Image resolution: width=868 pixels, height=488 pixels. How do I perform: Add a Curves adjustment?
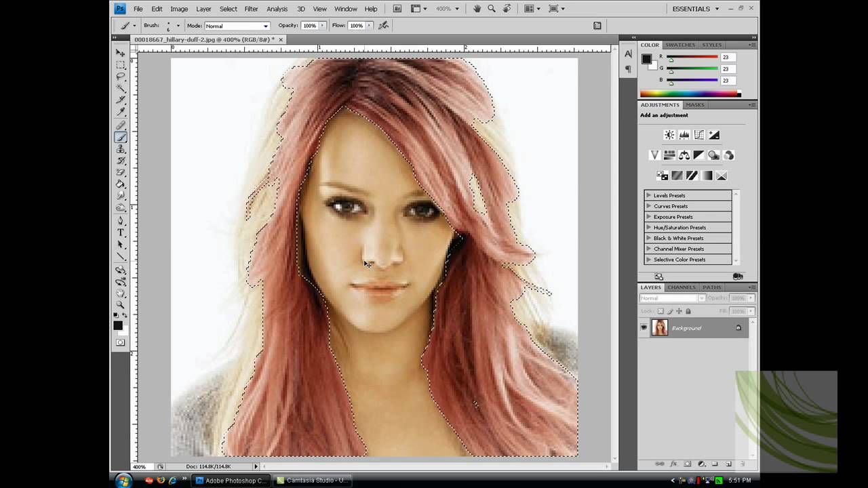pyautogui.click(x=699, y=135)
